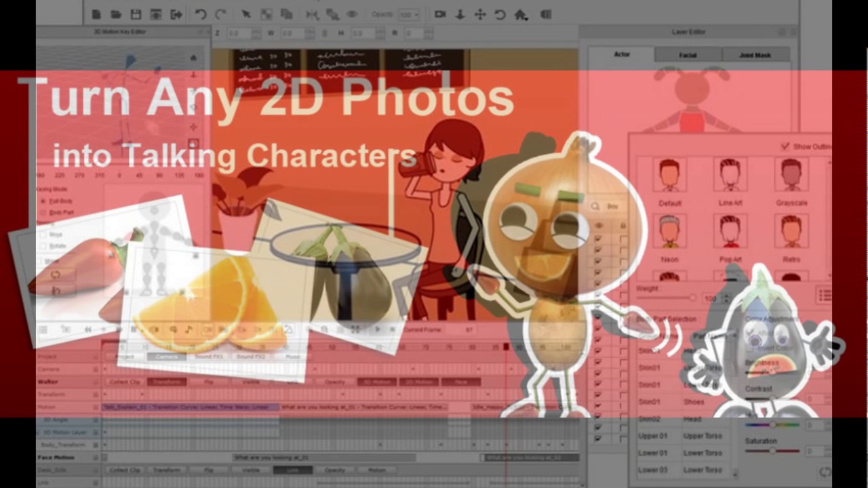Click Transform button in Walter track
Screen dimensions: 868x488
point(167,382)
